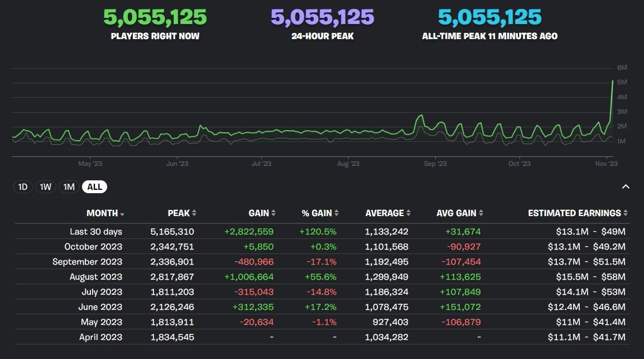Click the chart spike at Nov '23

[x=613, y=82]
